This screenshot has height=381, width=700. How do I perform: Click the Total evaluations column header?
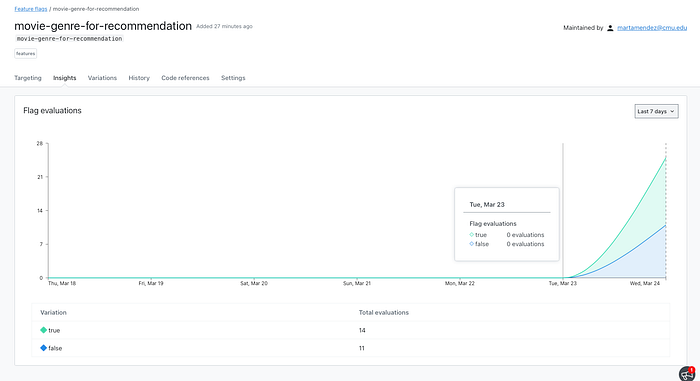pos(383,312)
